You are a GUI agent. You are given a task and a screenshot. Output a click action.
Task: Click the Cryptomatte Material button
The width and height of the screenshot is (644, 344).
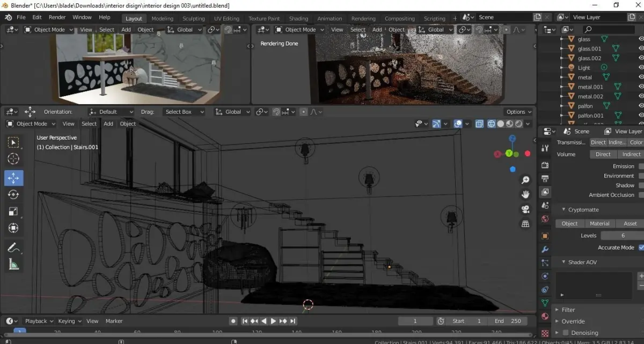pyautogui.click(x=599, y=223)
